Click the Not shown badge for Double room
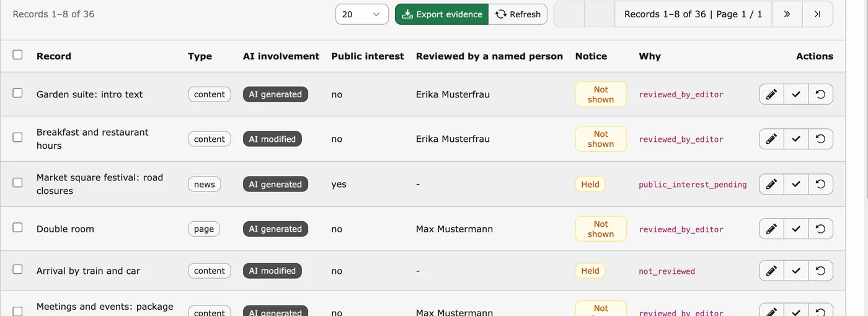 click(601, 229)
